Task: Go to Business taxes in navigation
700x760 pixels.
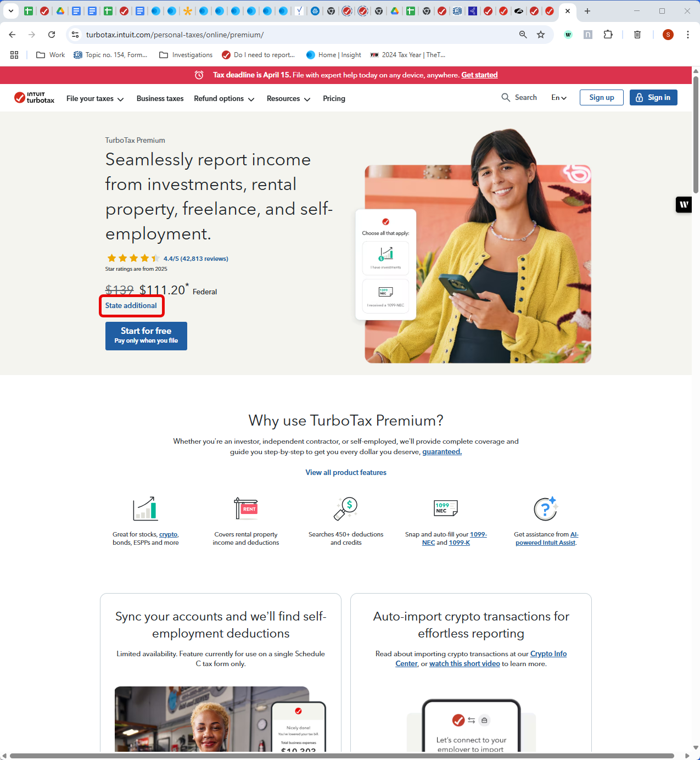Action: 160,99
